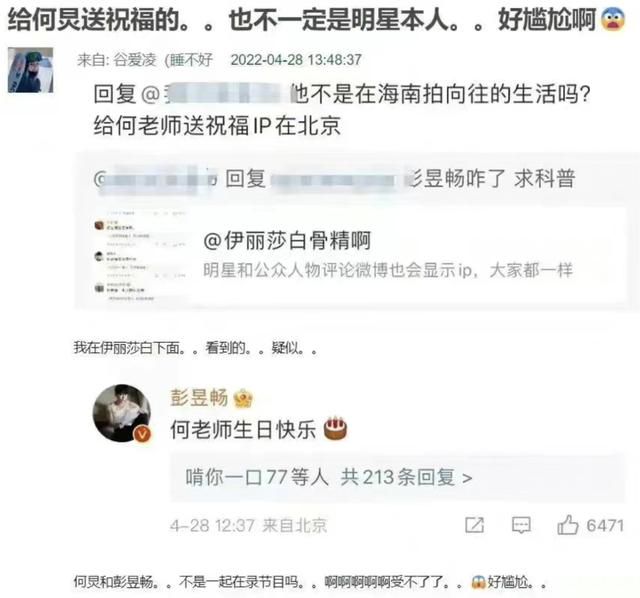
Task: Click the quoted post screenshot thumbnail
Action: (140, 256)
